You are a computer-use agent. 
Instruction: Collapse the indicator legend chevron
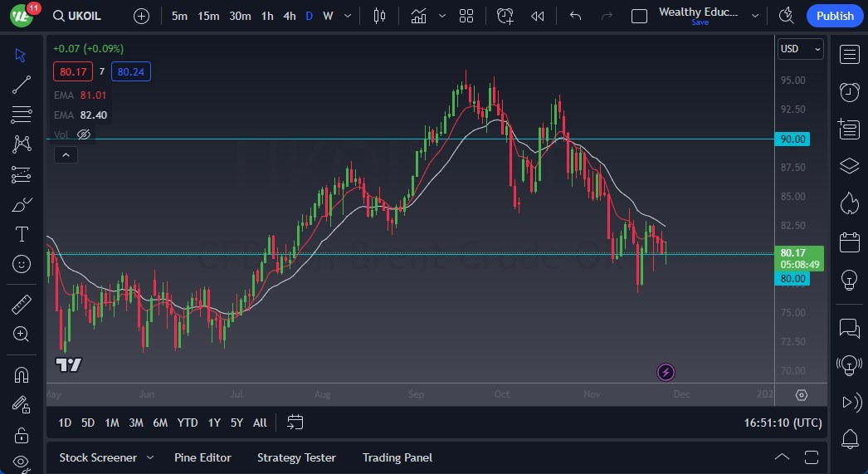pyautogui.click(x=65, y=154)
